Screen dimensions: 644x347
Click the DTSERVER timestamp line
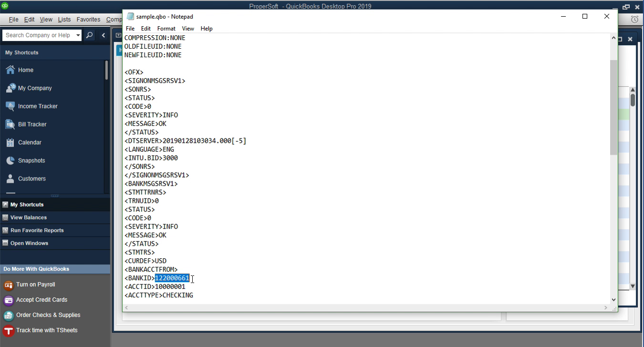(x=186, y=141)
